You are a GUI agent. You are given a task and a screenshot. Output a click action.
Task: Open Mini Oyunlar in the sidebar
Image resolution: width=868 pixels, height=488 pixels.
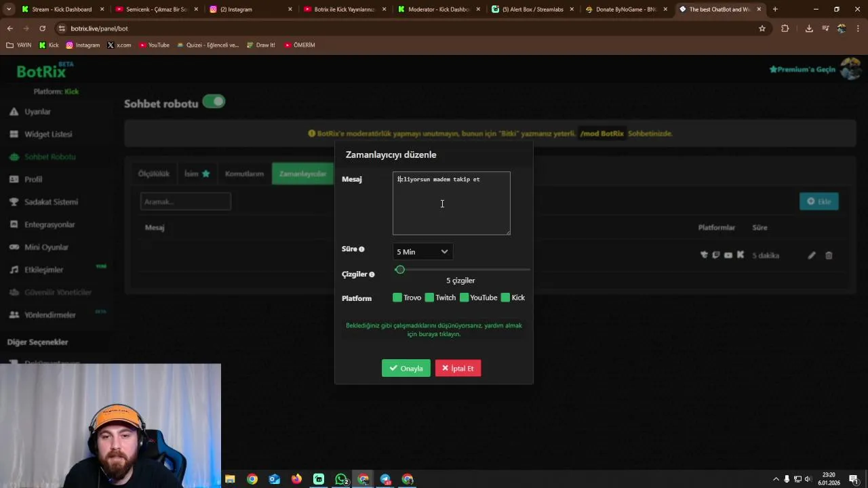[x=46, y=247]
